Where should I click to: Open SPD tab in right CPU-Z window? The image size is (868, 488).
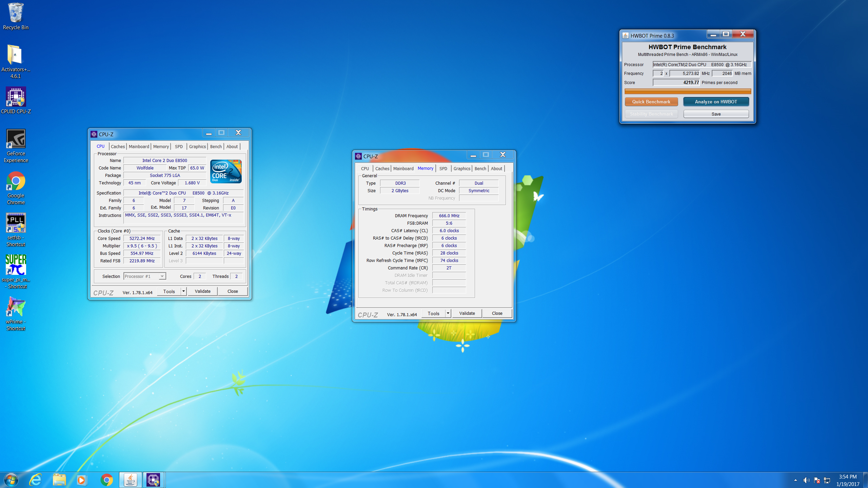(x=443, y=168)
